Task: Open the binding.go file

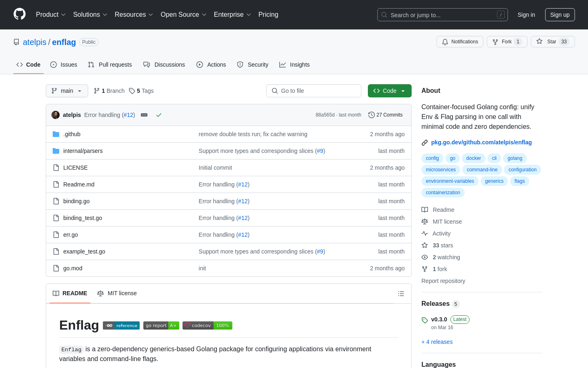Action: pos(76,201)
